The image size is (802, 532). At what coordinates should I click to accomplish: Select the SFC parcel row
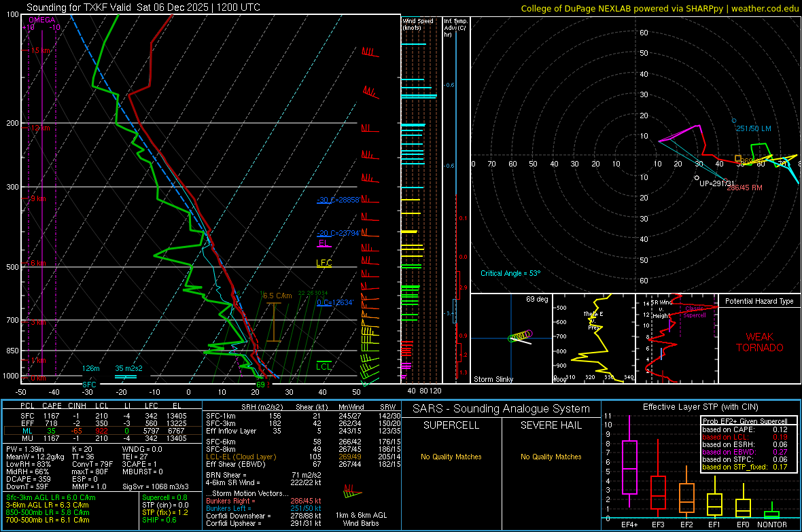click(x=103, y=416)
